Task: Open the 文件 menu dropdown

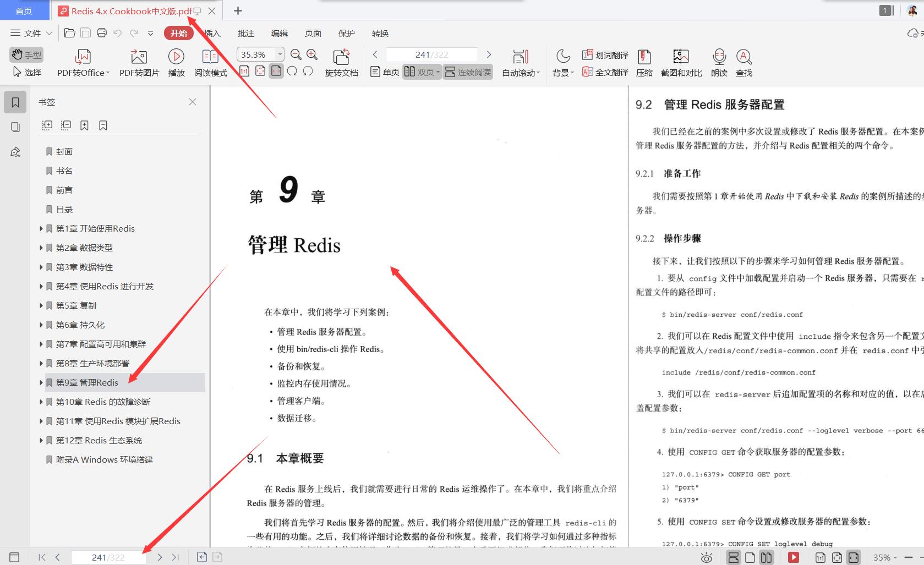Action: point(31,33)
